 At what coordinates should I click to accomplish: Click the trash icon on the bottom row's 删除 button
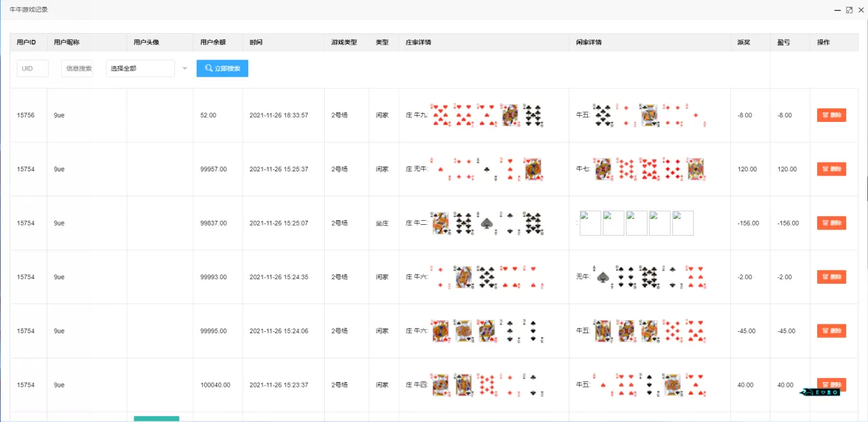[x=825, y=385]
